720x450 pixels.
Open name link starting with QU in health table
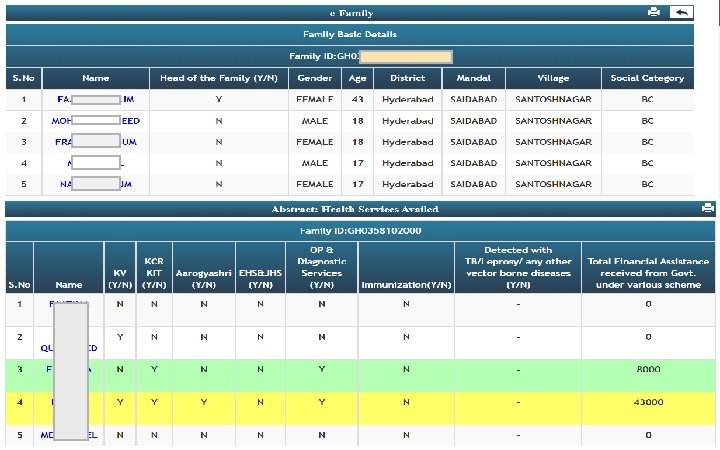[69, 348]
